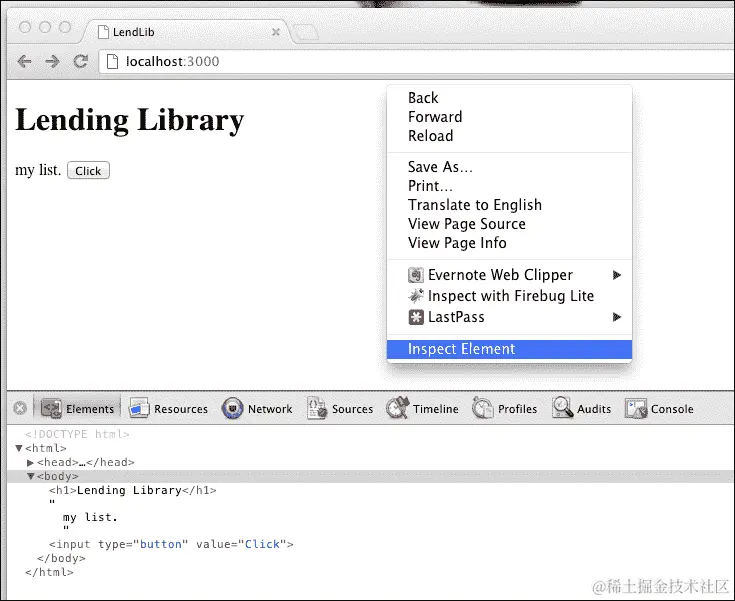Click the Timeline stopwatch icon
Screen dimensions: 735x601
398,408
